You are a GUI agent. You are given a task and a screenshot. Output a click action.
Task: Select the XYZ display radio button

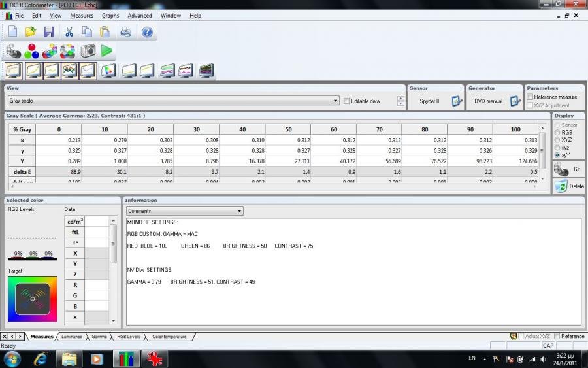tap(557, 140)
